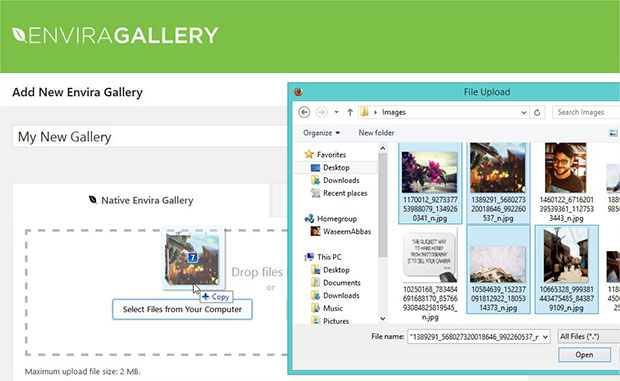Select Favorites in the navigation pane
Image resolution: width=620 pixels, height=381 pixels.
pos(325,155)
